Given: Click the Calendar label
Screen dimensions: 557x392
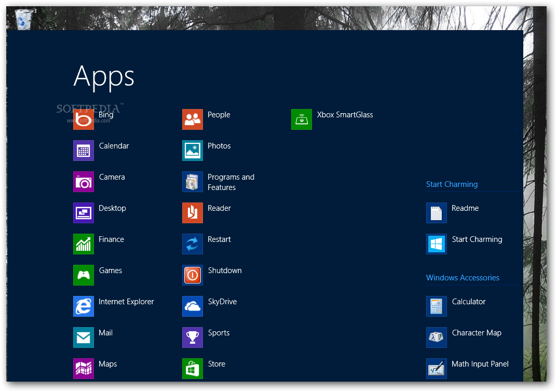Looking at the screenshot, I should click(x=114, y=146).
